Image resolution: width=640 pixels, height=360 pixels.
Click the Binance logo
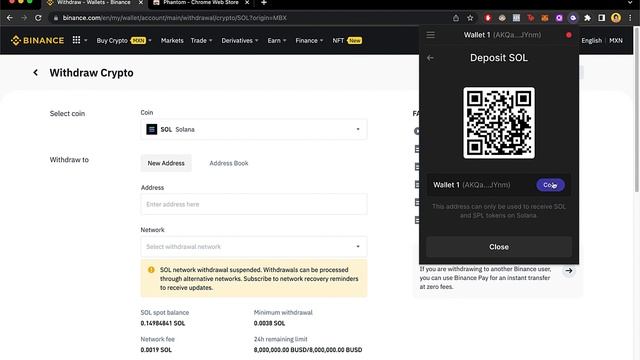tap(37, 40)
